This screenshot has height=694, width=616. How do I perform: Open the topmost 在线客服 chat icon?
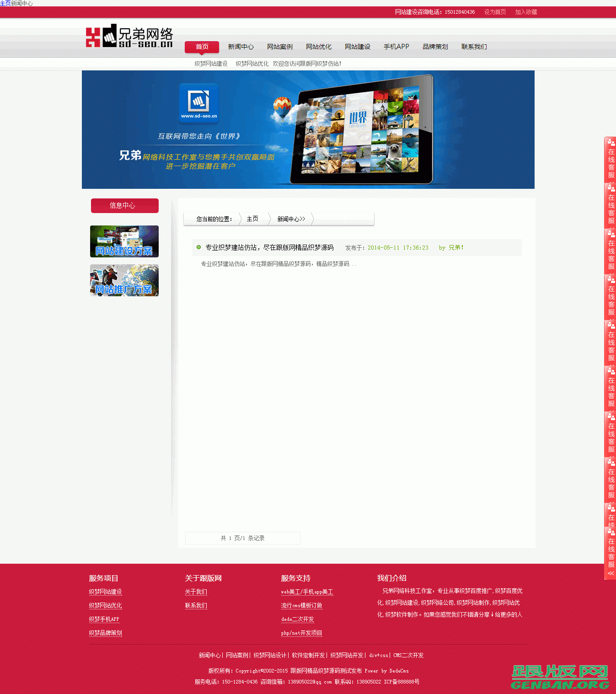[x=610, y=157]
